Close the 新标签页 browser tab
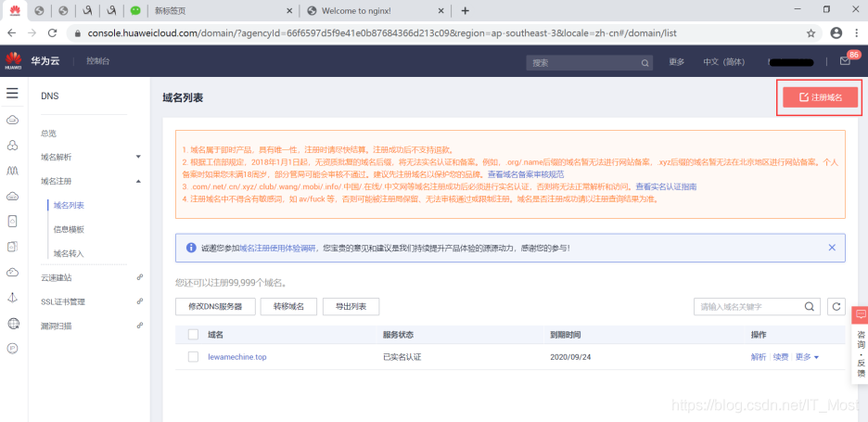 click(290, 10)
